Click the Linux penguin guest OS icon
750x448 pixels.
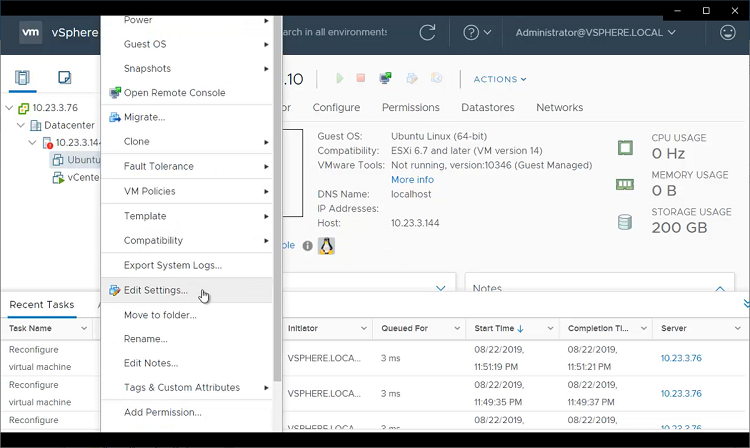click(326, 246)
